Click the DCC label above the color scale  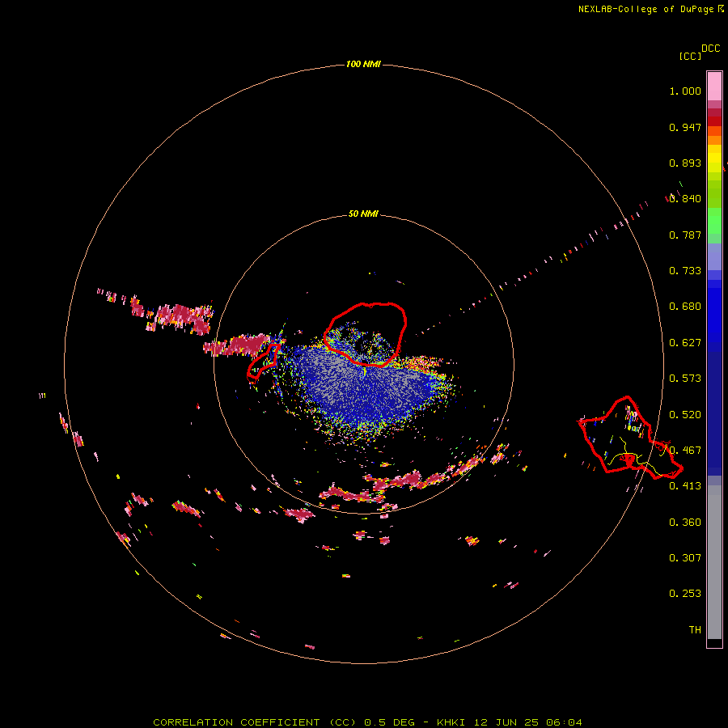tap(710, 49)
